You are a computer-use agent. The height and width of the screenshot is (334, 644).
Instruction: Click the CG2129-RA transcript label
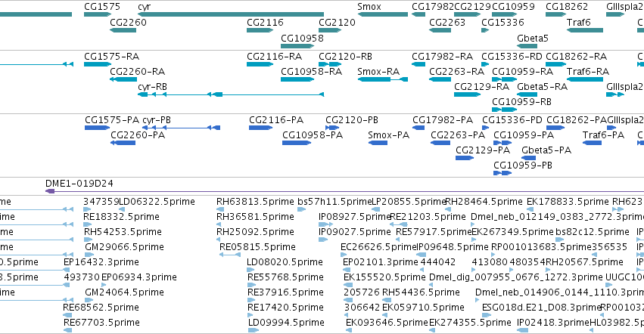[482, 87]
